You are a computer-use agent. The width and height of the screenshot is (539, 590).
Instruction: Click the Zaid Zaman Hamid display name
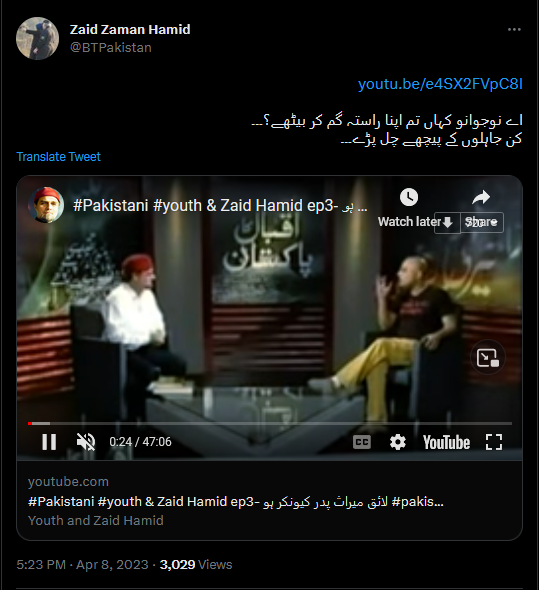coord(130,29)
